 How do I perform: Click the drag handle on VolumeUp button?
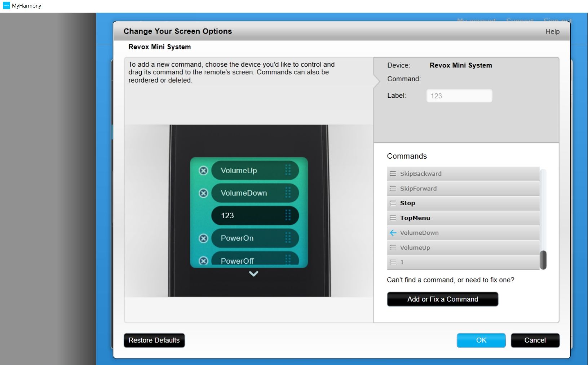point(288,170)
